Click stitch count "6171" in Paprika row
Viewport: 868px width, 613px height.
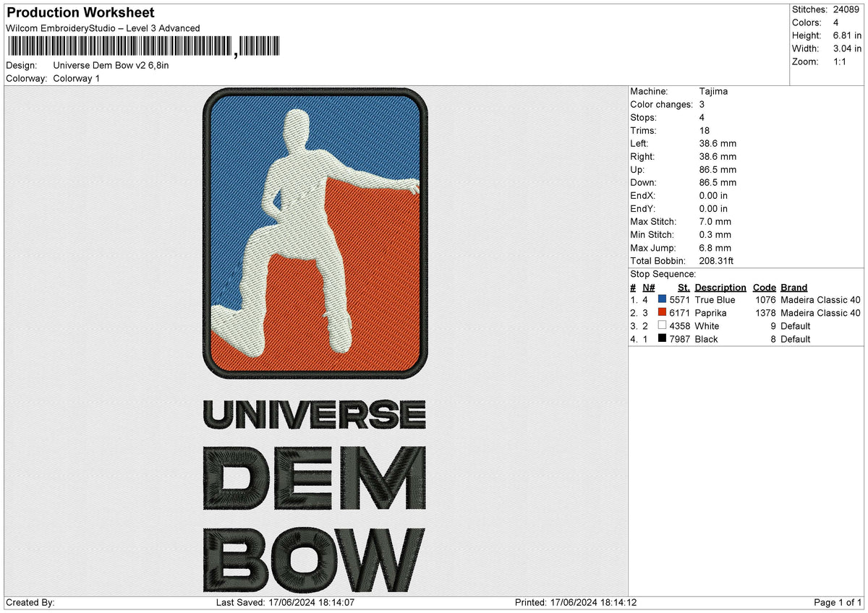point(680,313)
